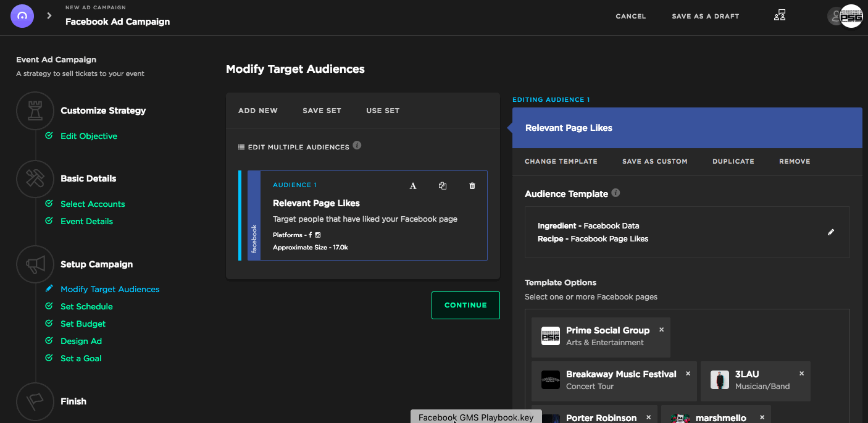Viewport: 868px width, 423px height.
Task: Go to the Set a Goal step
Action: 81,358
